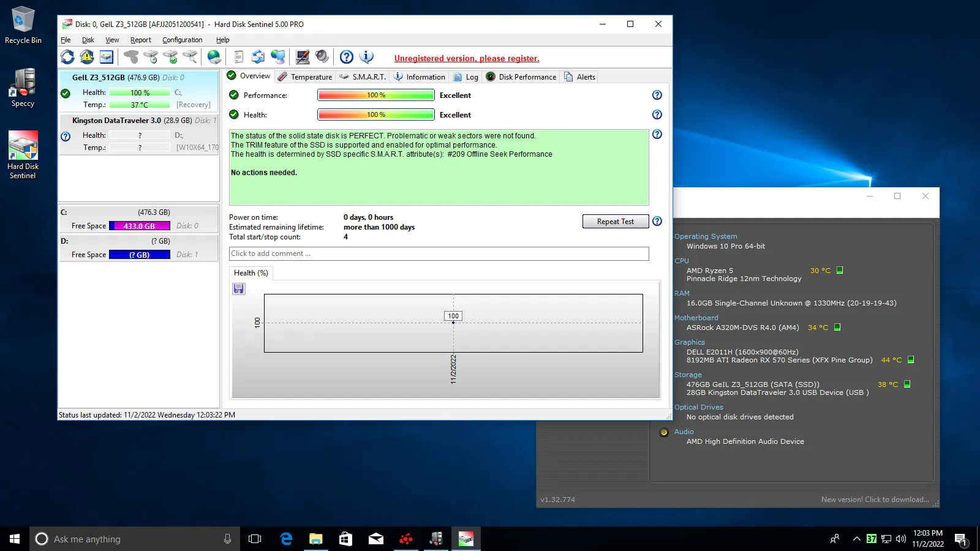Click the globe and monitor network icon
This screenshot has width=980, height=551.
[278, 57]
